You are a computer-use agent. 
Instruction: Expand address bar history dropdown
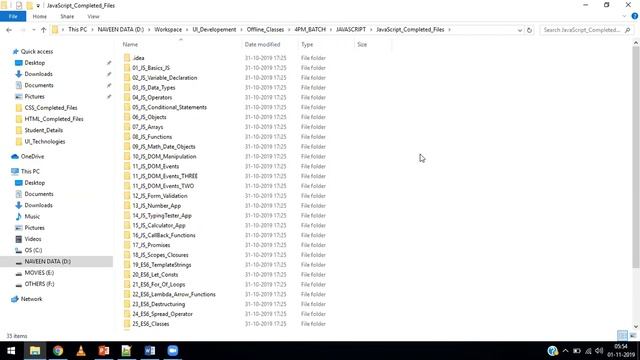click(x=520, y=30)
